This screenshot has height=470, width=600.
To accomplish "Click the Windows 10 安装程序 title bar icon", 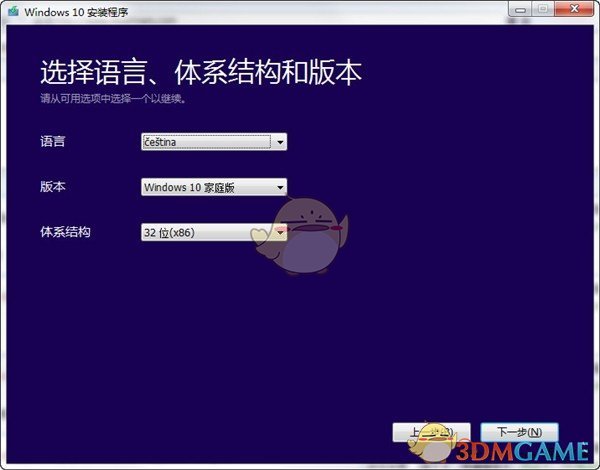I will (14, 11).
